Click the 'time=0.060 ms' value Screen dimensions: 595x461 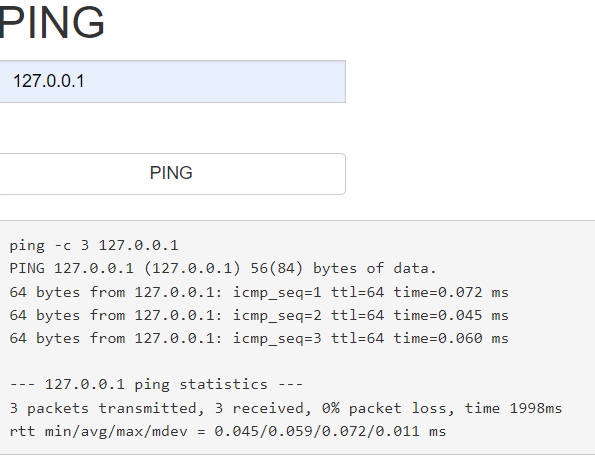pos(451,338)
